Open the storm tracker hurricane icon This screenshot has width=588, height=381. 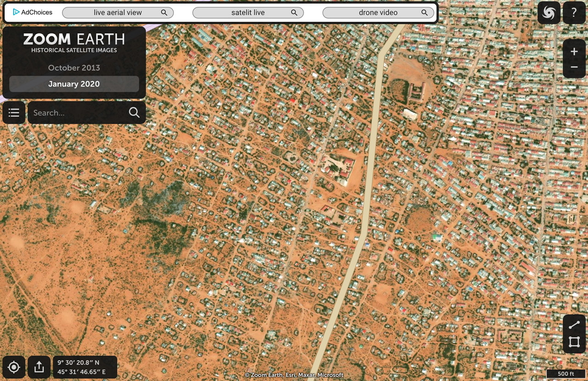point(548,13)
